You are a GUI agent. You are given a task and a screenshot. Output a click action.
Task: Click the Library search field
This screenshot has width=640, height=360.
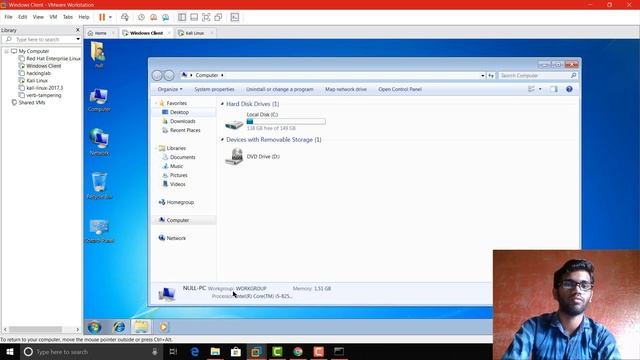(x=41, y=39)
